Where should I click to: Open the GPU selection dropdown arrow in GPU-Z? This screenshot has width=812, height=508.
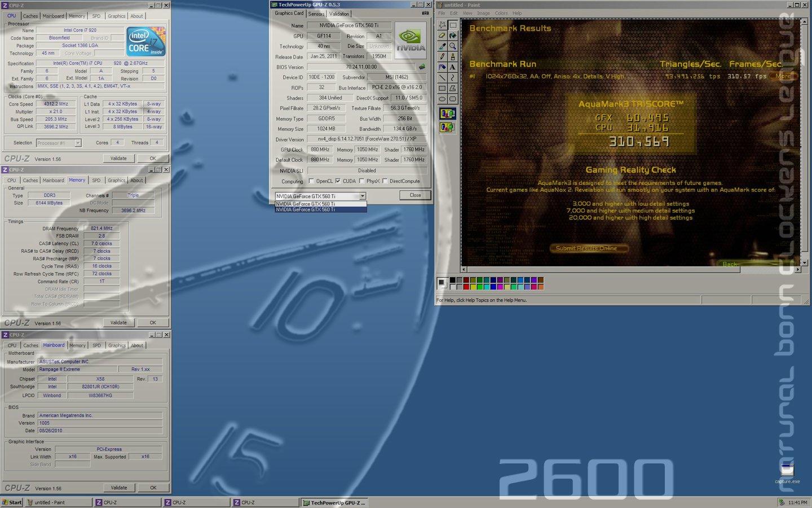[363, 196]
